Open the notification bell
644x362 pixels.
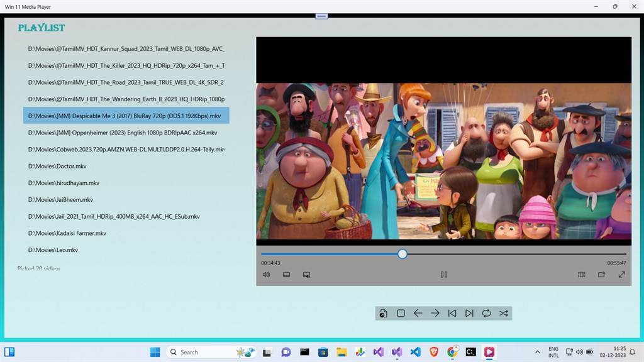[x=633, y=352]
